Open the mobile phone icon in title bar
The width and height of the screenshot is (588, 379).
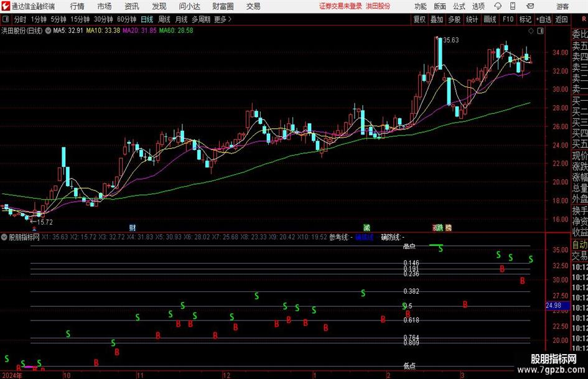click(513, 6)
